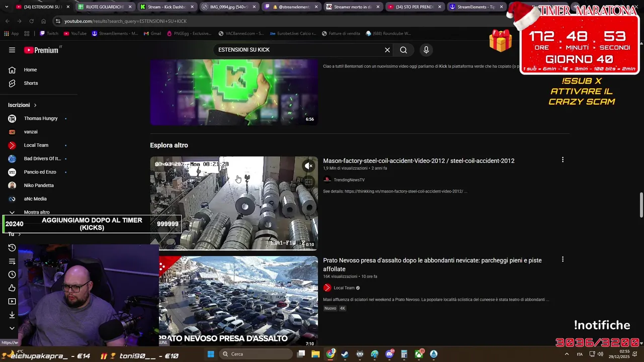Expand the Iscrizioni section chevron
Viewport: 644px width, 362px height.
pos(35,105)
